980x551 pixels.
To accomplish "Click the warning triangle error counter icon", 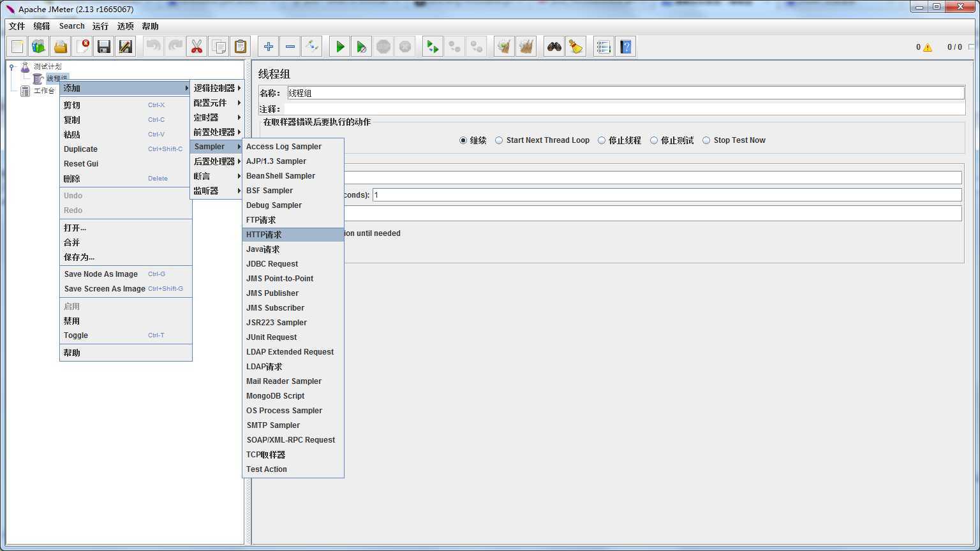I will point(928,47).
